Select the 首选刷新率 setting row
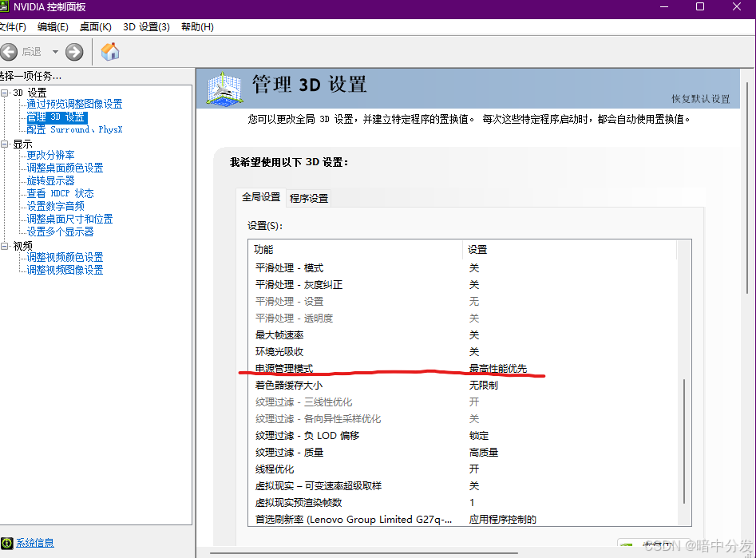The height and width of the screenshot is (558, 756). point(463,520)
